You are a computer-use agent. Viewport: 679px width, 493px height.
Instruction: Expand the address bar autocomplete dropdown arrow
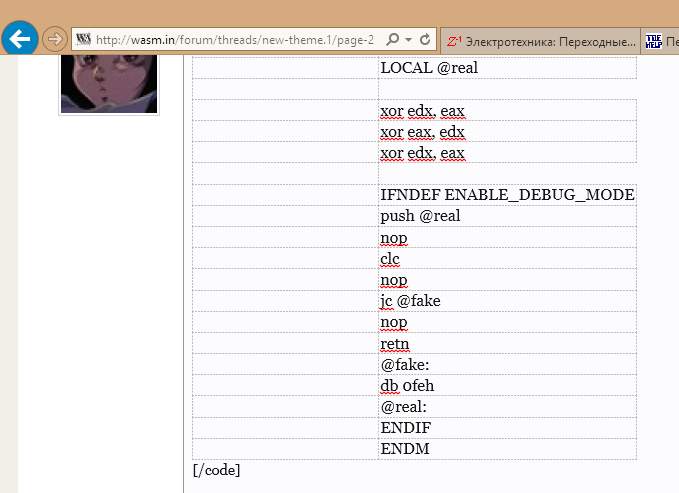(409, 40)
